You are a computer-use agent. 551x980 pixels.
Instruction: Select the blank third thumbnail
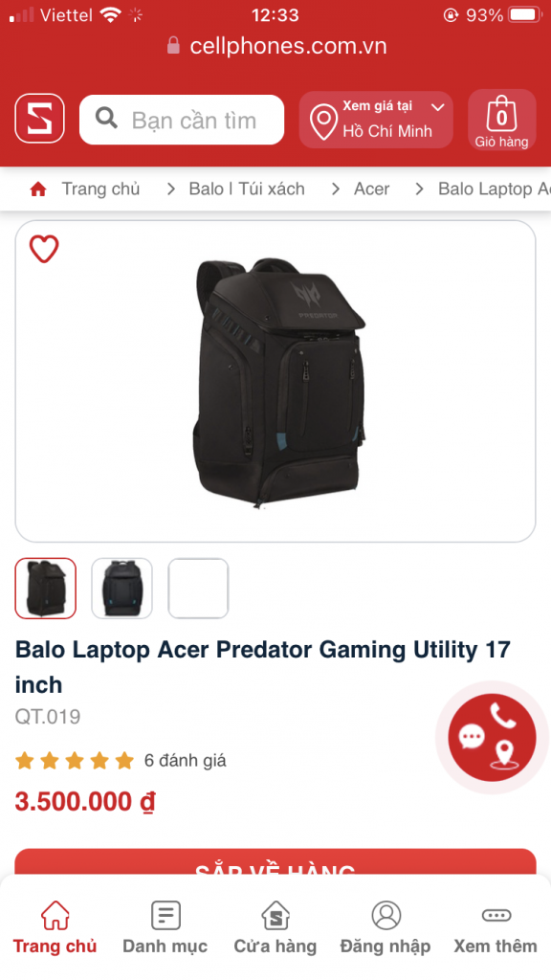tap(198, 589)
